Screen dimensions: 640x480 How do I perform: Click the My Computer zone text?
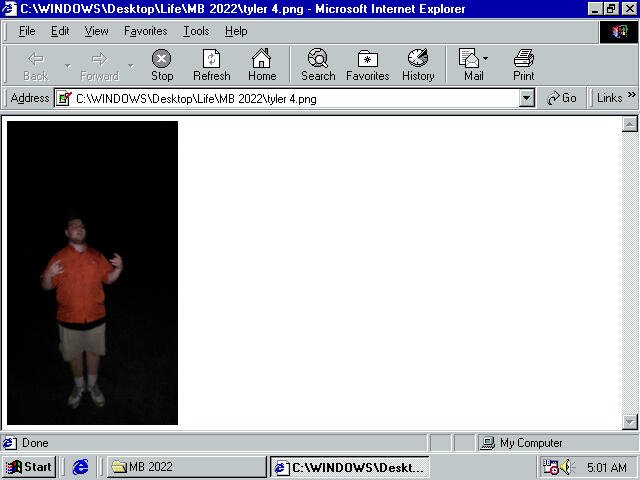531,443
